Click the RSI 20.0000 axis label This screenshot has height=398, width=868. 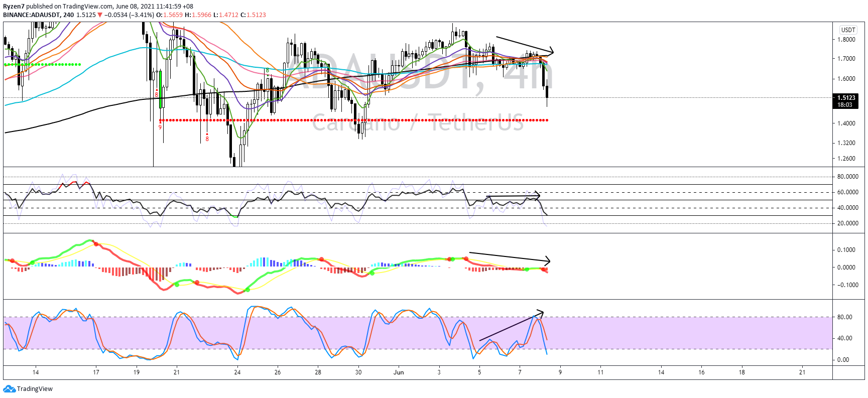tap(848, 223)
